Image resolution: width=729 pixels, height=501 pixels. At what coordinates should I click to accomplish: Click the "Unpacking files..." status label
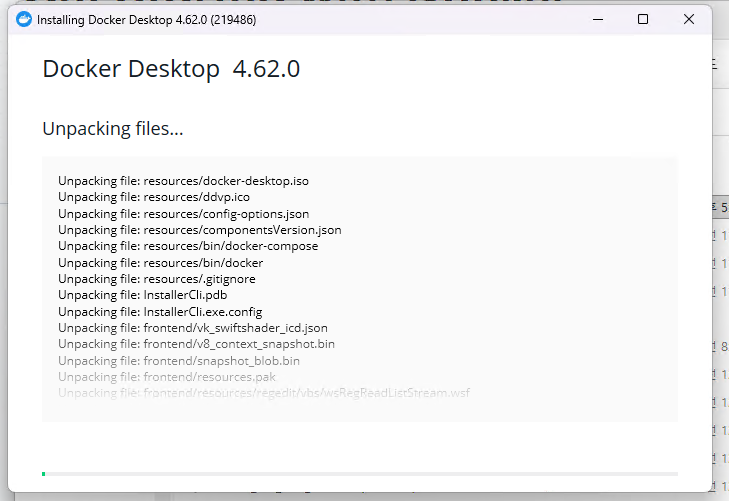tap(112, 129)
